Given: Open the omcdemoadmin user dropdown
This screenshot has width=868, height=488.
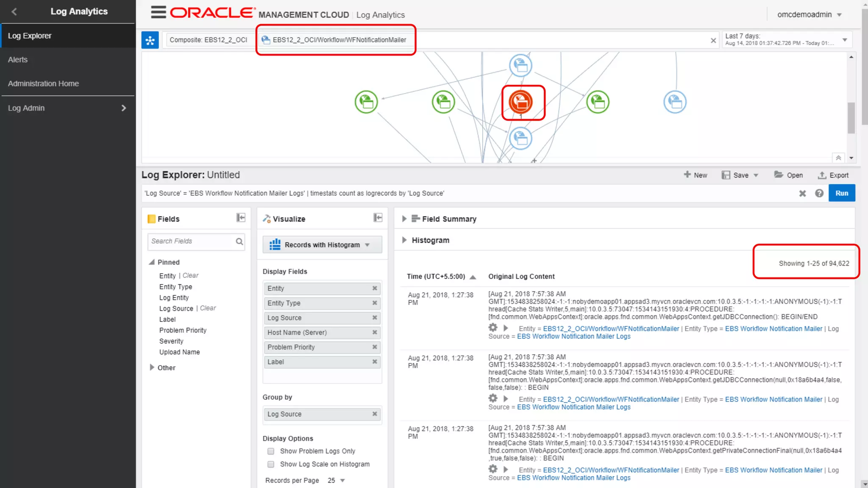Looking at the screenshot, I should point(809,14).
